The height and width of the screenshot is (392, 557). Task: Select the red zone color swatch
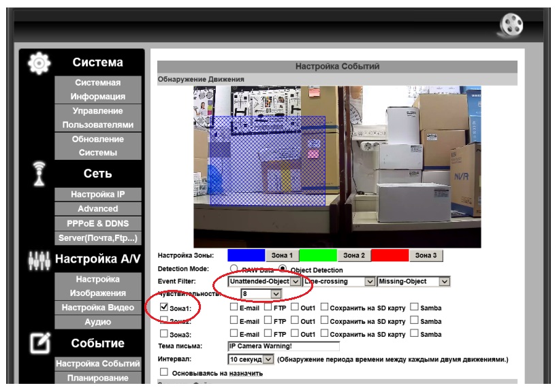389,255
